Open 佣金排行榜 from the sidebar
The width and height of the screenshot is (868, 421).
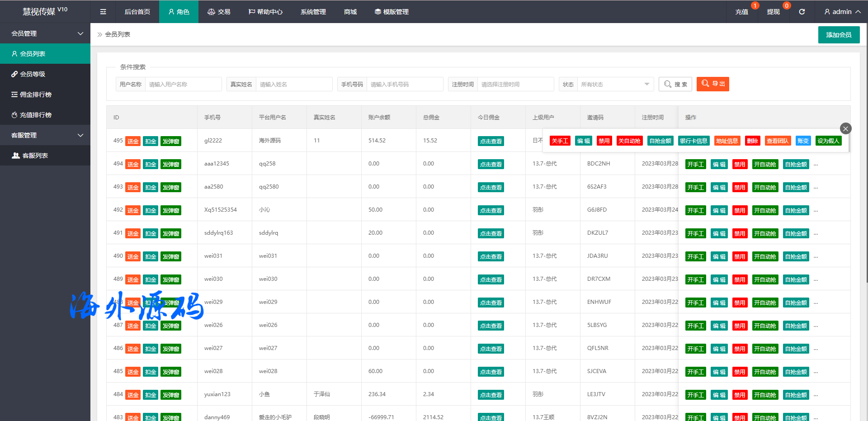pyautogui.click(x=36, y=95)
